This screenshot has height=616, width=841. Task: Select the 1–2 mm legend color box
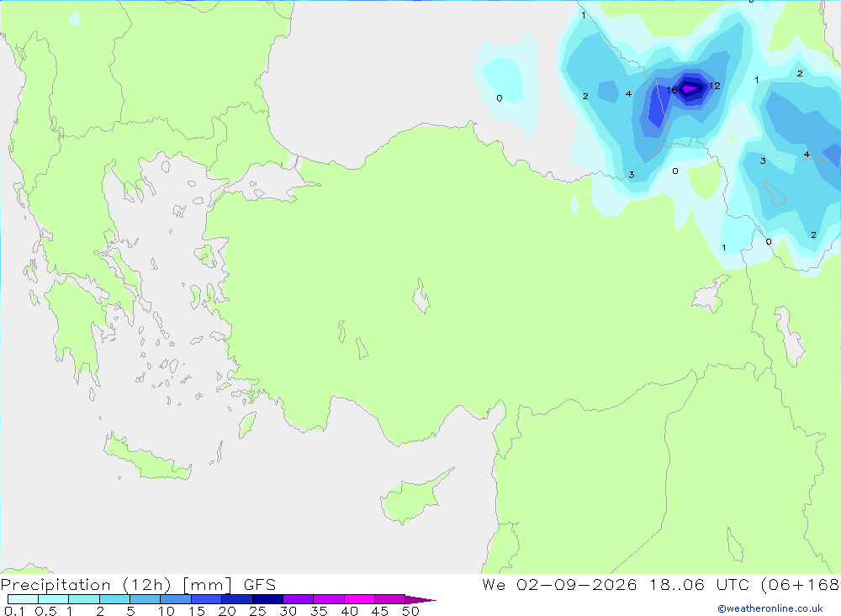coord(83,599)
